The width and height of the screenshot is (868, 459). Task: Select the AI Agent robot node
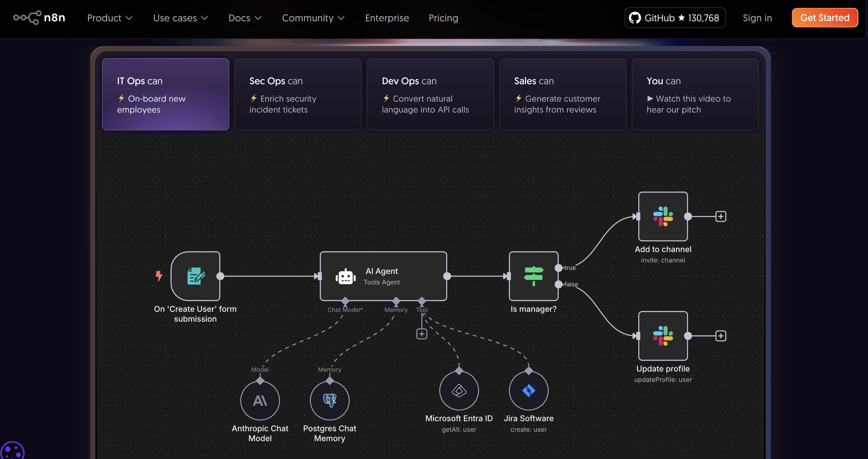(x=383, y=276)
